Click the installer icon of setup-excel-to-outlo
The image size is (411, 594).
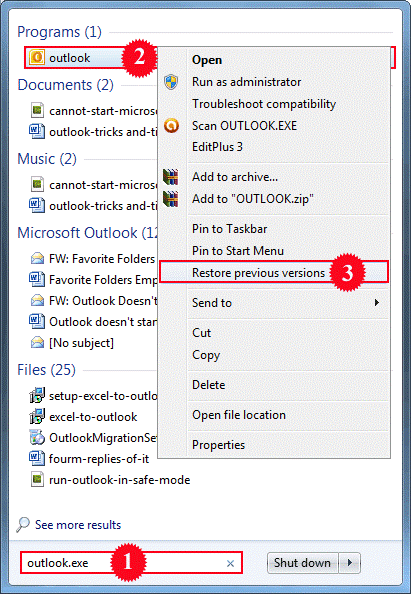click(37, 395)
